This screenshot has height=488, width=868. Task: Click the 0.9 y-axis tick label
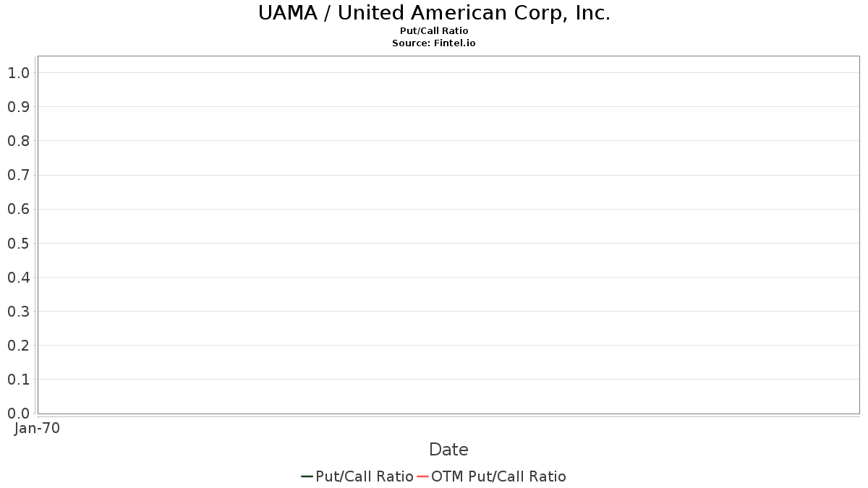[18, 107]
